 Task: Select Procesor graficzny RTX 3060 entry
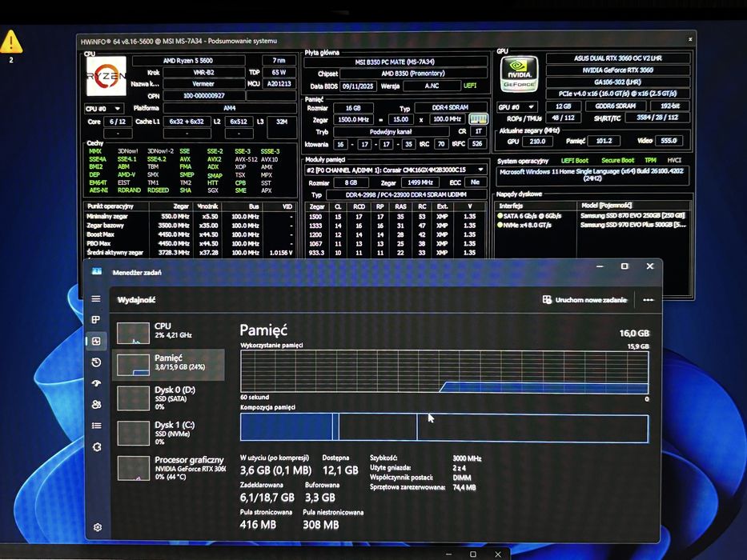click(170, 468)
